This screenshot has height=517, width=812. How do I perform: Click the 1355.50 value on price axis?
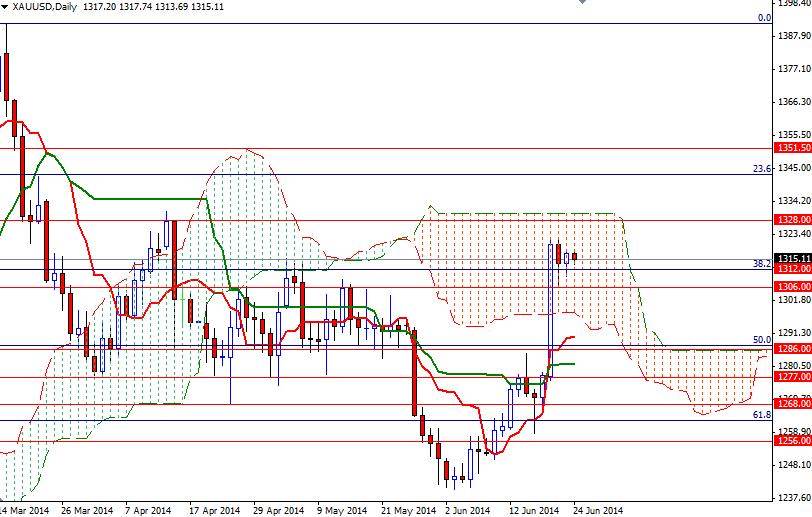[x=794, y=135]
